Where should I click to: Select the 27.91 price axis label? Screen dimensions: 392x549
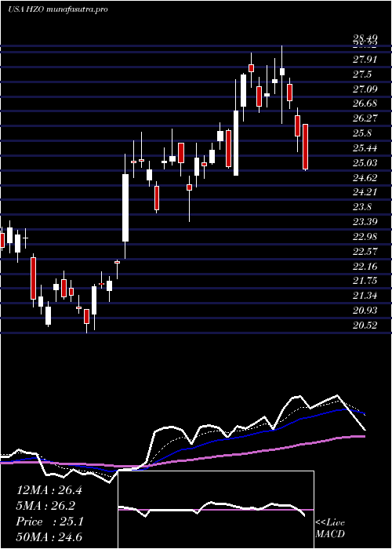coord(365,60)
